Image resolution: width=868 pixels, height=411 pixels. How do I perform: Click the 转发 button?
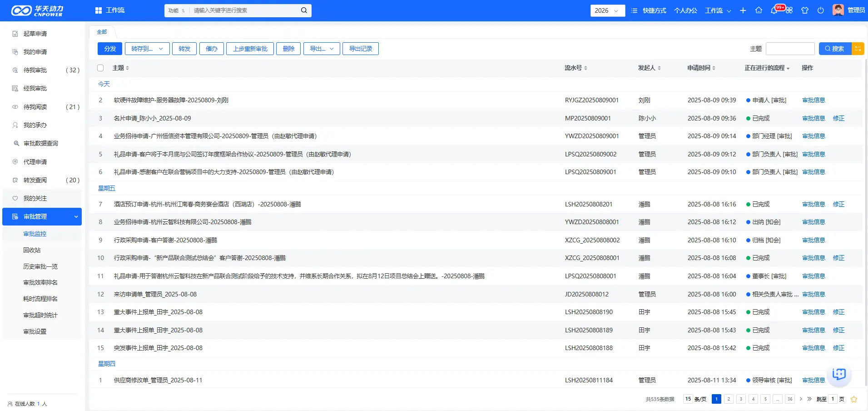coord(184,49)
